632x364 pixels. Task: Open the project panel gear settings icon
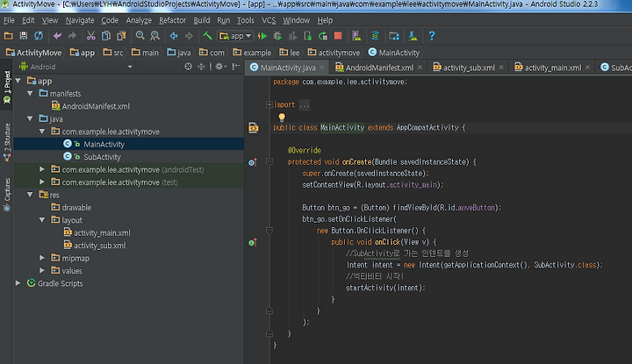click(x=220, y=67)
